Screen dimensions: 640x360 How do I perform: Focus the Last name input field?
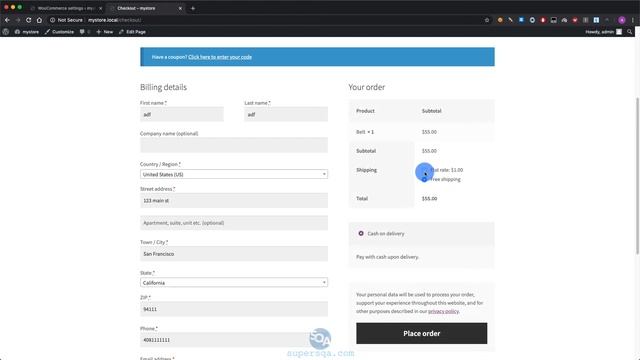(x=286, y=114)
